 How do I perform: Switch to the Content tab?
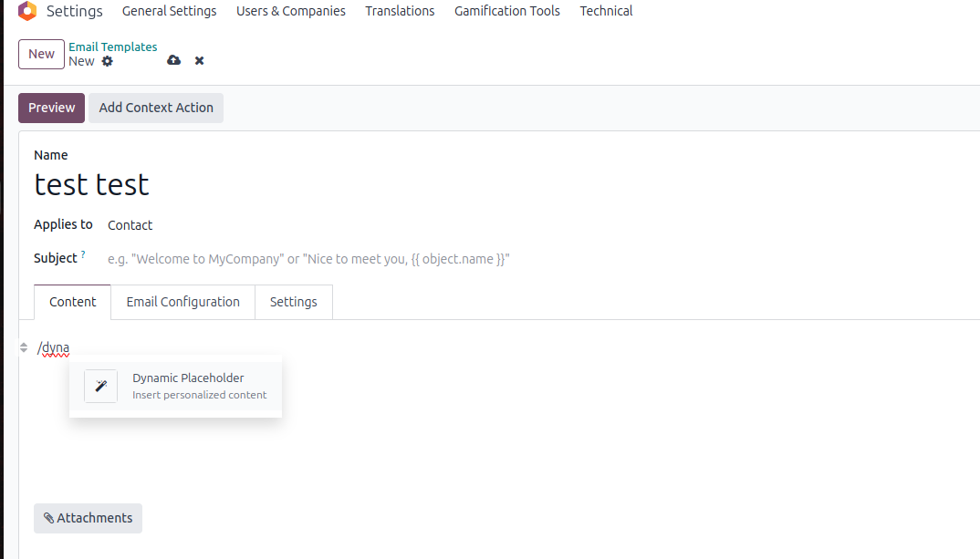point(72,302)
